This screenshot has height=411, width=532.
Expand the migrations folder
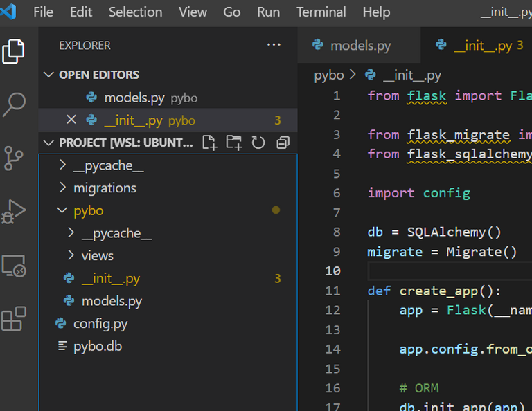(105, 188)
